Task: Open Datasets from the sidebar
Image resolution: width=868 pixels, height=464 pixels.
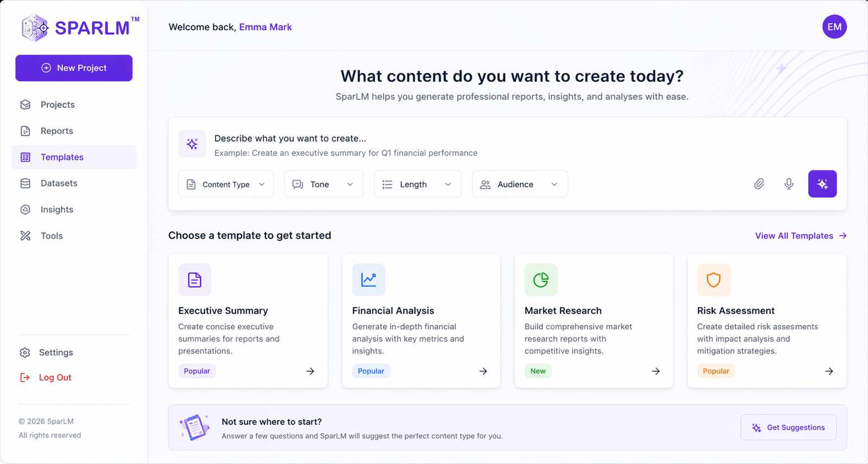Action: 59,183
